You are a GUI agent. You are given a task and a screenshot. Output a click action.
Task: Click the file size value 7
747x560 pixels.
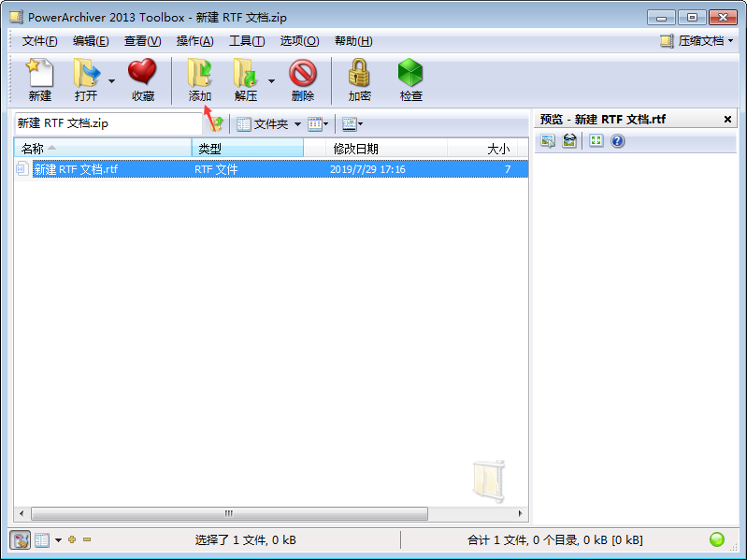pyautogui.click(x=508, y=169)
